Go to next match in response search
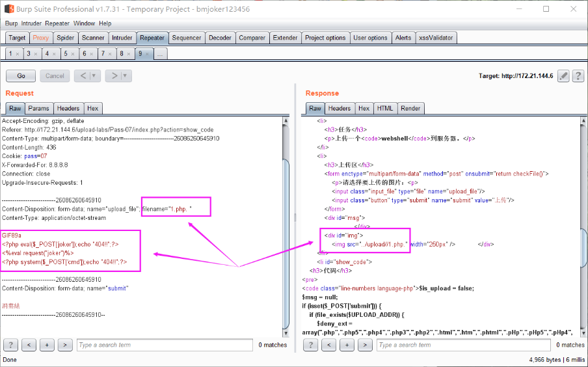The image size is (588, 367). [x=365, y=344]
